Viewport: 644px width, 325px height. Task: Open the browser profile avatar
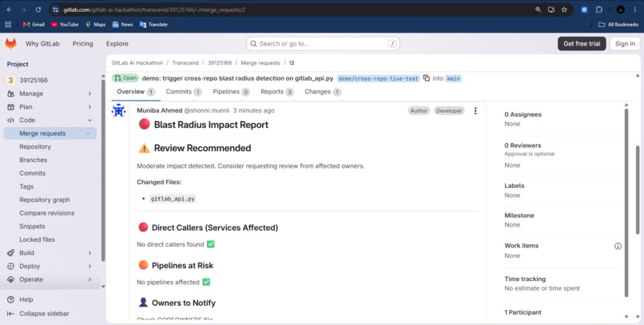621,10
